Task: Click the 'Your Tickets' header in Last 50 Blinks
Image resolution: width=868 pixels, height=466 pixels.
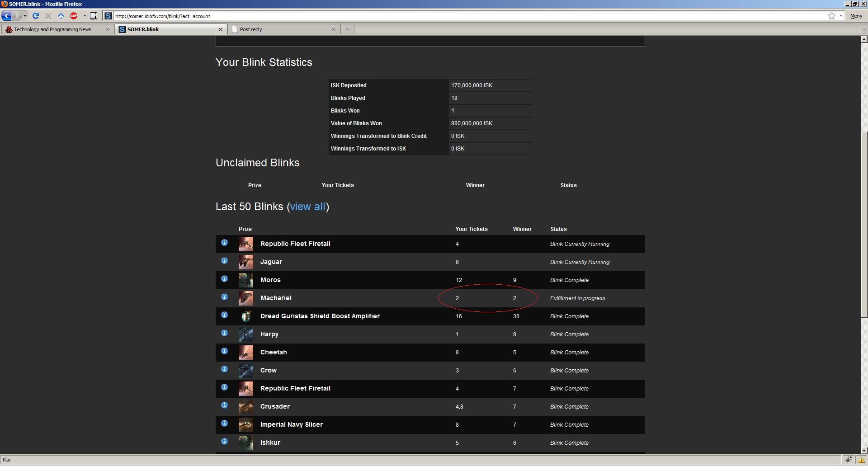Action: [472, 229]
